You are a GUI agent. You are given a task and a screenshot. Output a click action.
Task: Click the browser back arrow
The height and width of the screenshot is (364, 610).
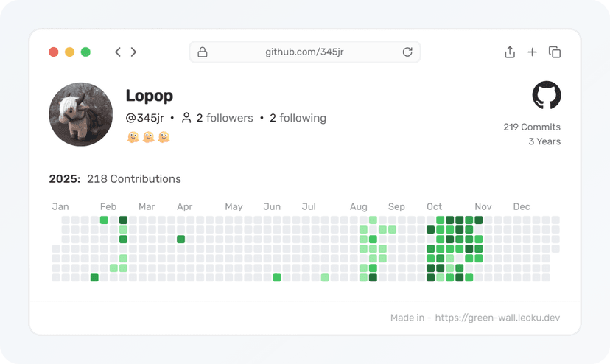pyautogui.click(x=117, y=52)
